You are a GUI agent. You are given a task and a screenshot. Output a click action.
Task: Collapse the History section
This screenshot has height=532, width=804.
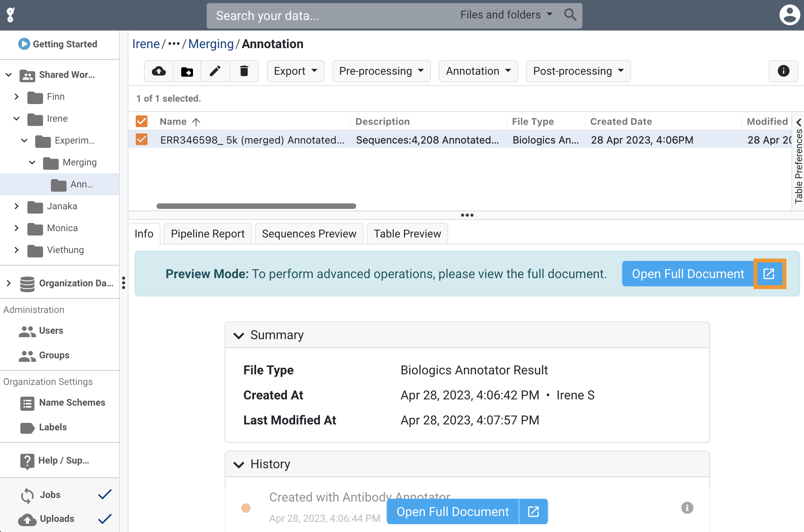[x=239, y=465]
